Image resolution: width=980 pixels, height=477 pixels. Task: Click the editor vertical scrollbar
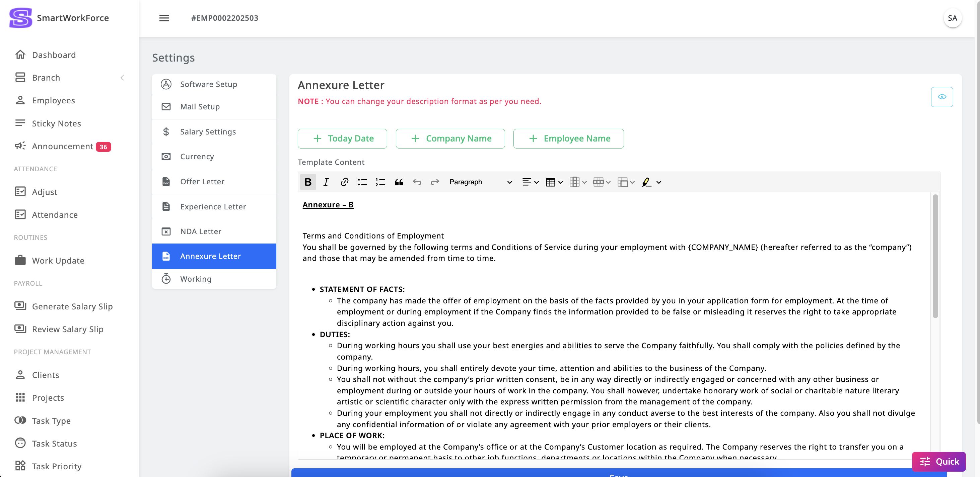click(935, 256)
